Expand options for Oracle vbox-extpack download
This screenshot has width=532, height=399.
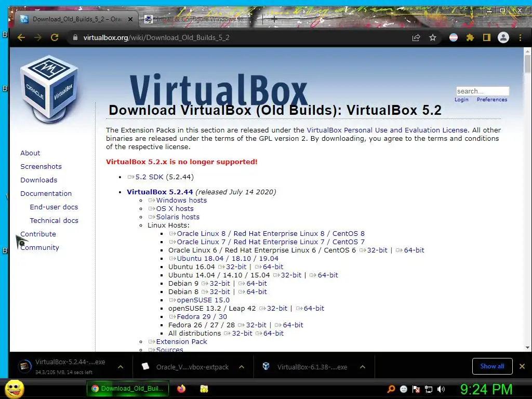click(x=242, y=367)
